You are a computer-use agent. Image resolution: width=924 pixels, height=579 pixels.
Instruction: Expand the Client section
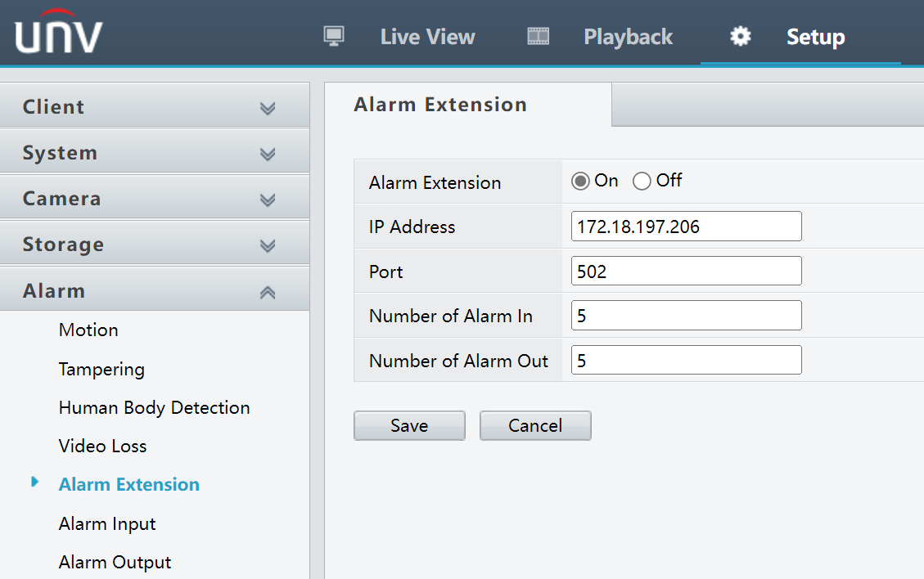[155, 106]
